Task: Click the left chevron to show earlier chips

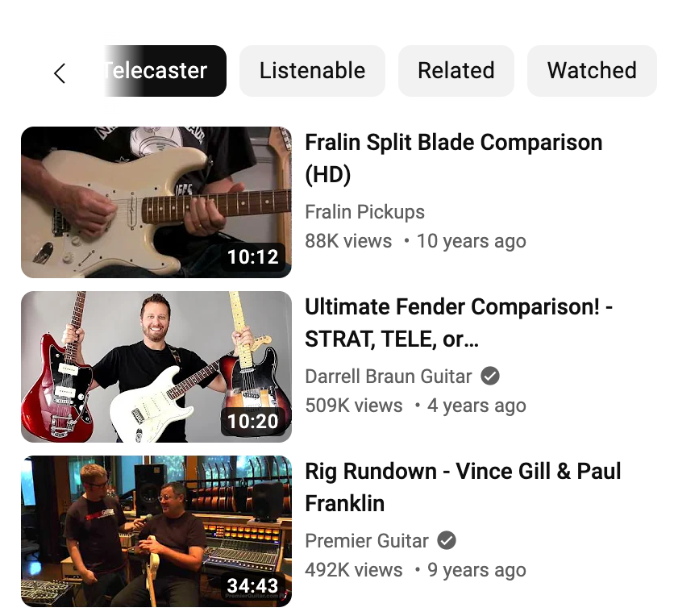Action: [x=60, y=73]
